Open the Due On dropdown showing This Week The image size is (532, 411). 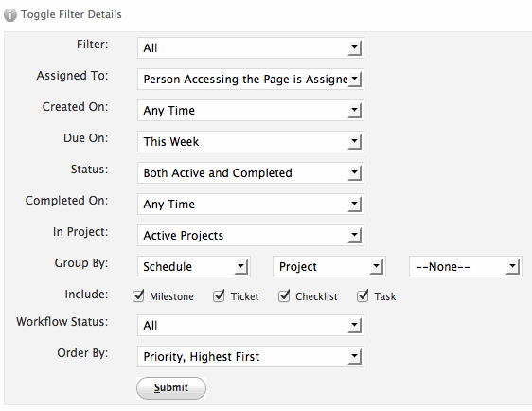click(251, 141)
